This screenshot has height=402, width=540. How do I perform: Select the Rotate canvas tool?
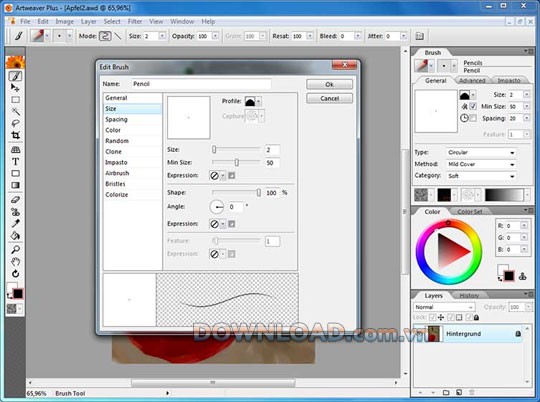pyautogui.click(x=15, y=274)
